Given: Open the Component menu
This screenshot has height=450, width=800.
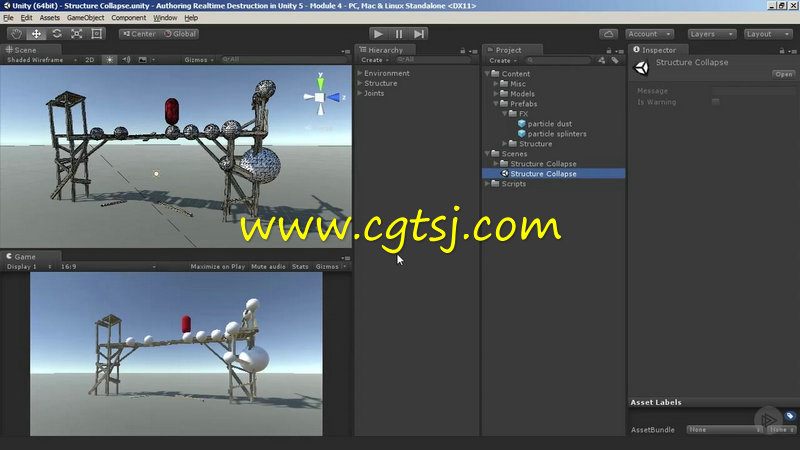Looking at the screenshot, I should 128,18.
